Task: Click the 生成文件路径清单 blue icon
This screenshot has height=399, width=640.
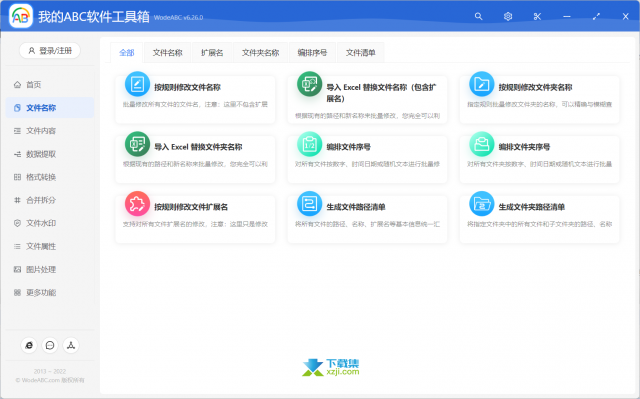Action: pos(309,204)
